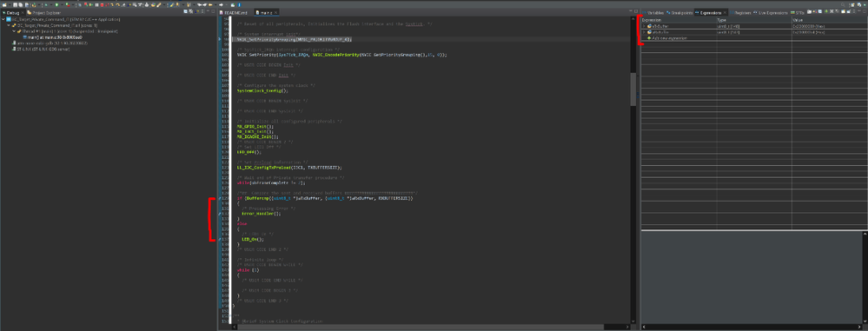Open the Live Expressions tab
This screenshot has height=331, width=868.
pyautogui.click(x=770, y=12)
